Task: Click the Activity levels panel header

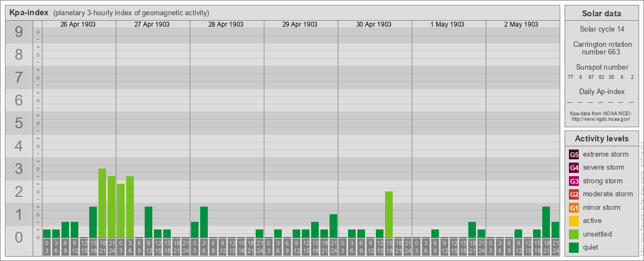Action: [x=601, y=139]
